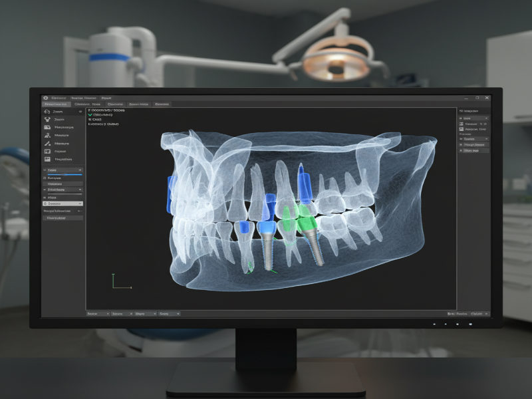Open the Negatives tool at sidebar bottom
Viewport: 532px width, 399px height.
point(61,159)
